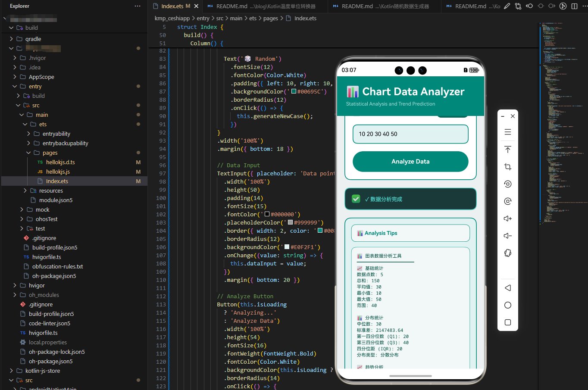Click the data input field showing 10 20 30 40 50

click(410, 134)
